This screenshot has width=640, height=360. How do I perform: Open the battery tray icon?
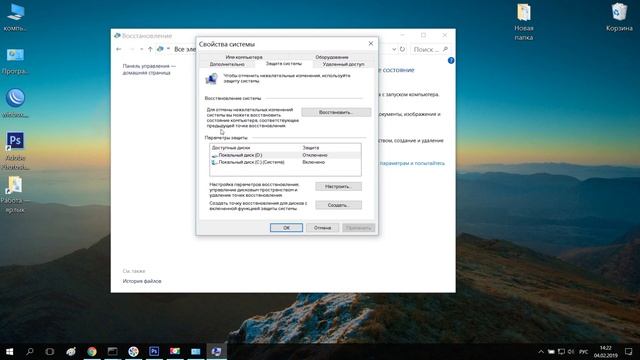coord(551,351)
